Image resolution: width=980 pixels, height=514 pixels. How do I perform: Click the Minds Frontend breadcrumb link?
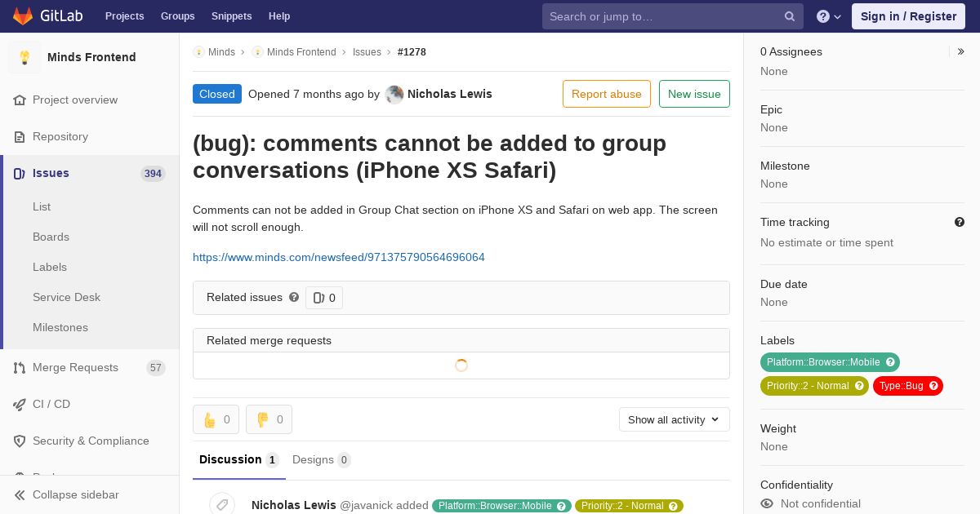tap(301, 52)
